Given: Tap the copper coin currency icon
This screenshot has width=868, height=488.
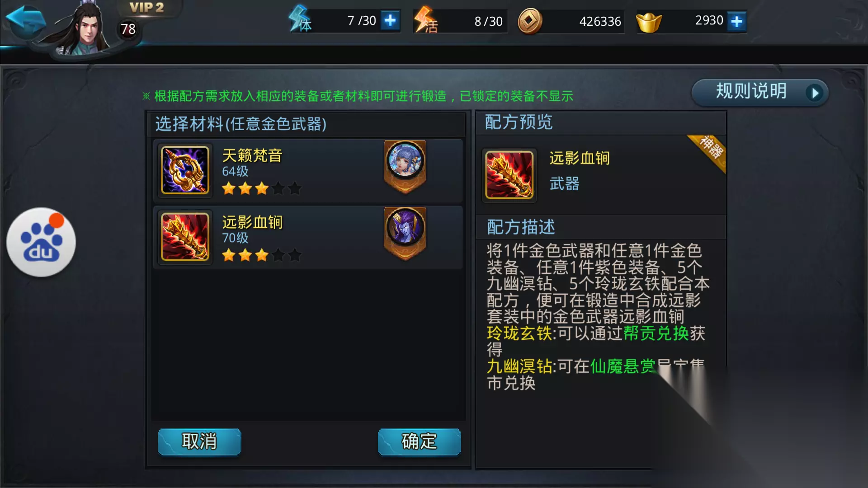Looking at the screenshot, I should pyautogui.click(x=529, y=21).
